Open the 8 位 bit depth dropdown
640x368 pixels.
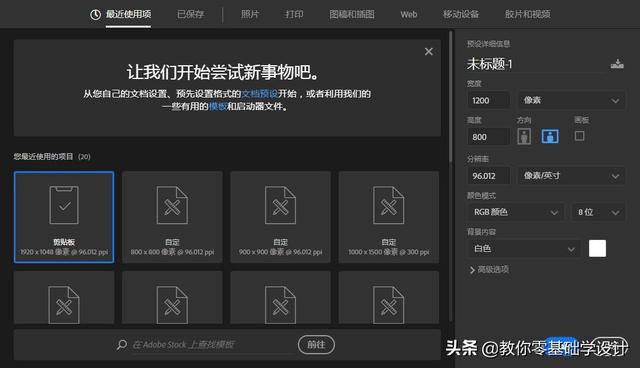point(598,212)
